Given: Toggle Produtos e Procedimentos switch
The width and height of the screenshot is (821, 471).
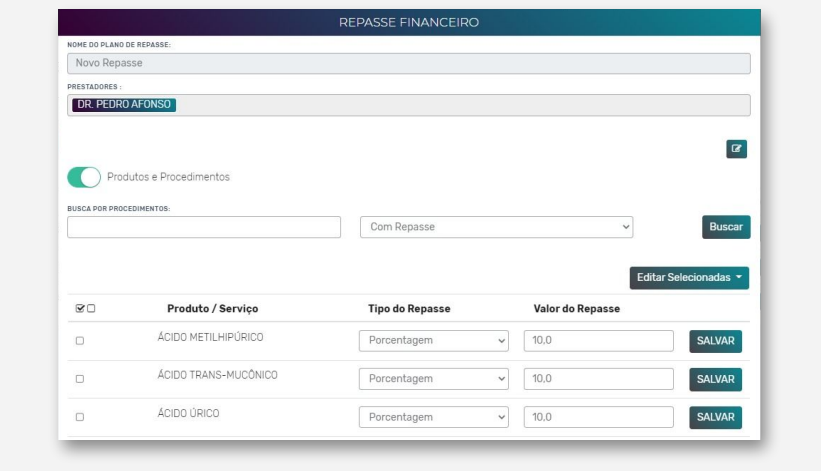Looking at the screenshot, I should pos(84,177).
